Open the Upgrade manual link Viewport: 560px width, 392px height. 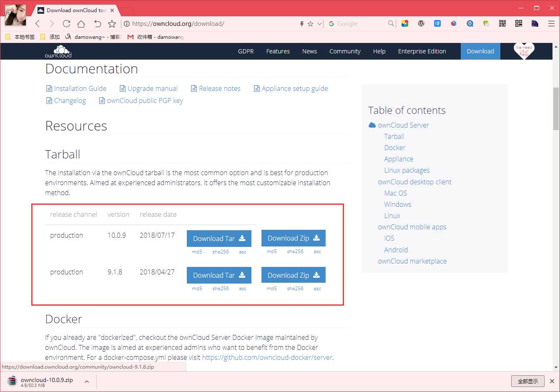[x=148, y=88]
